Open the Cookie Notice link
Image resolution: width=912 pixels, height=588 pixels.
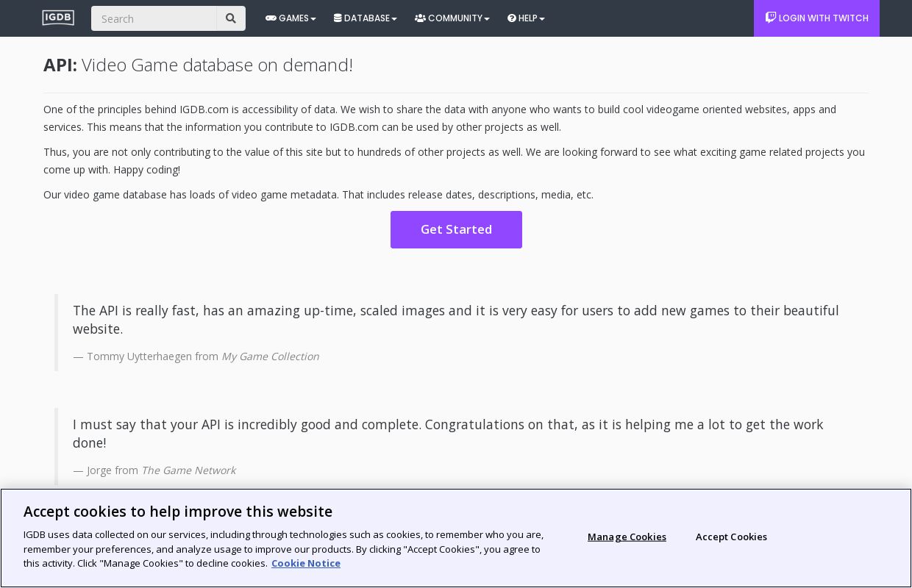(x=306, y=563)
